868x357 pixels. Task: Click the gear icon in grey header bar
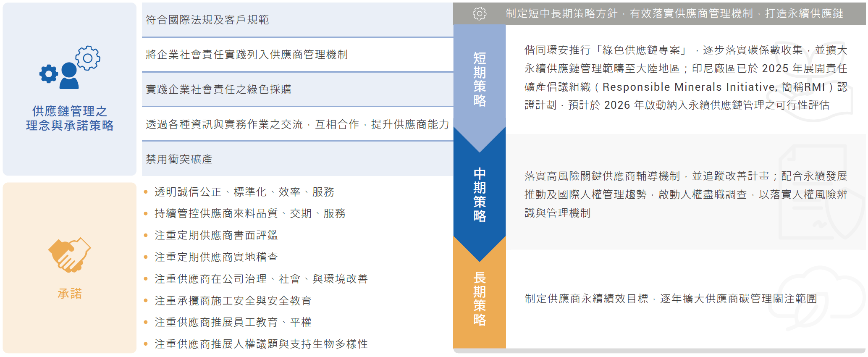click(479, 13)
